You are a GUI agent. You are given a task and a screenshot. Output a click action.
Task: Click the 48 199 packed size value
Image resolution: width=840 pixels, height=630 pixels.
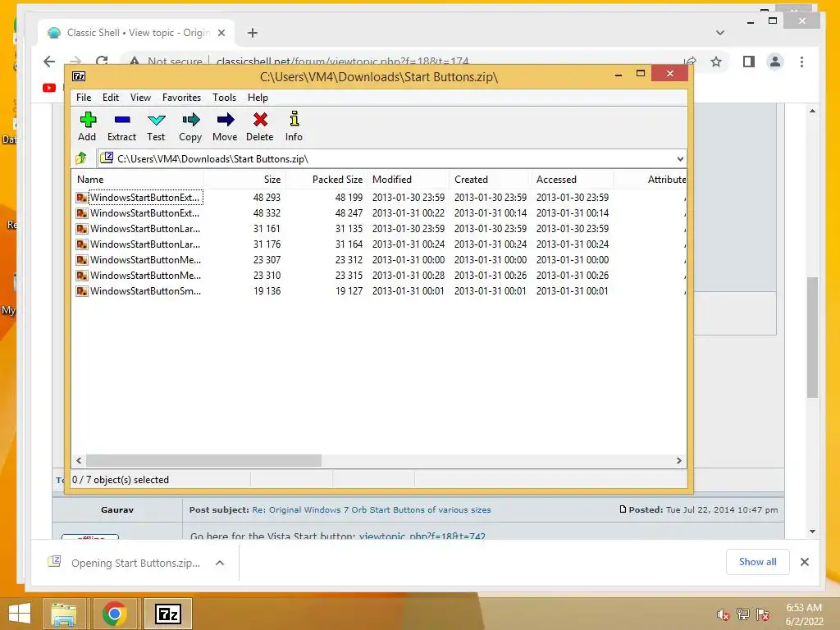click(349, 198)
